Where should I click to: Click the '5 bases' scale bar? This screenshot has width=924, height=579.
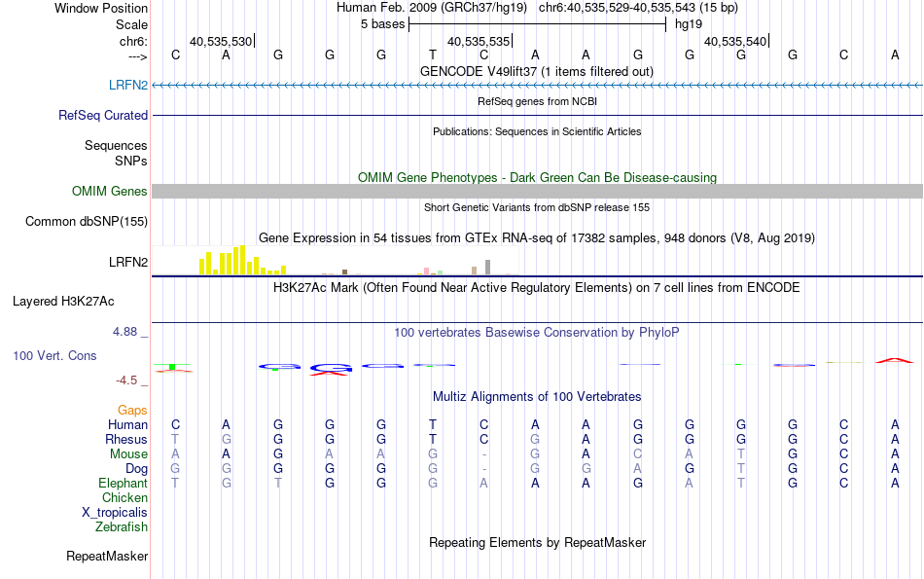[x=537, y=24]
